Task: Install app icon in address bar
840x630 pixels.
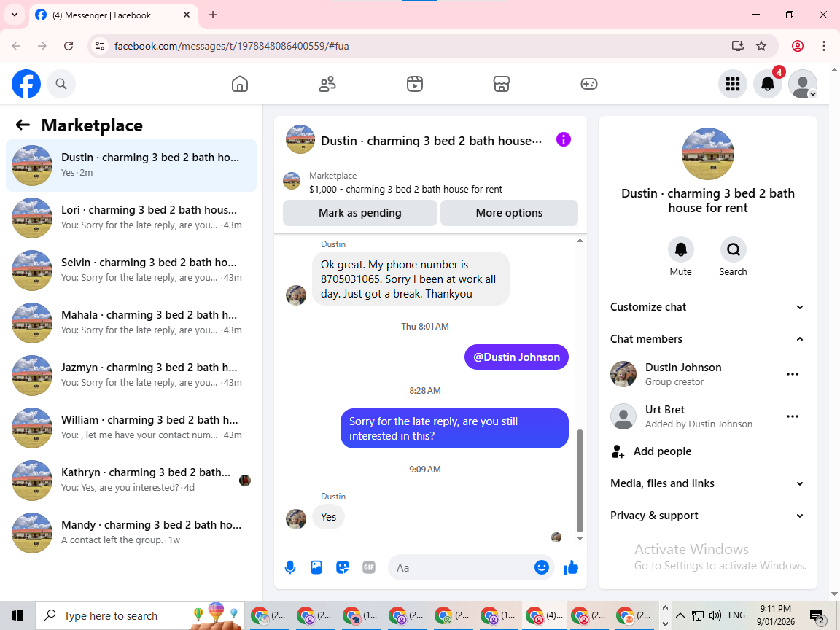Action: coord(738,46)
